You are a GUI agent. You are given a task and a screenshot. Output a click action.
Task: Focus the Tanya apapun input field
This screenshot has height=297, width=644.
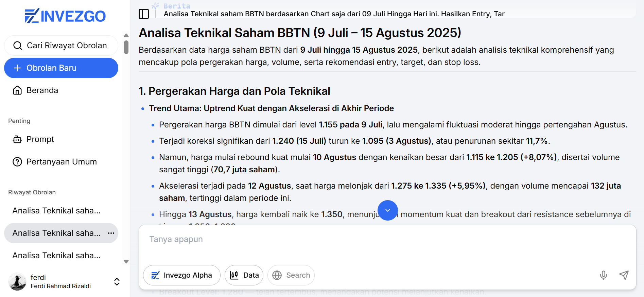click(387, 240)
